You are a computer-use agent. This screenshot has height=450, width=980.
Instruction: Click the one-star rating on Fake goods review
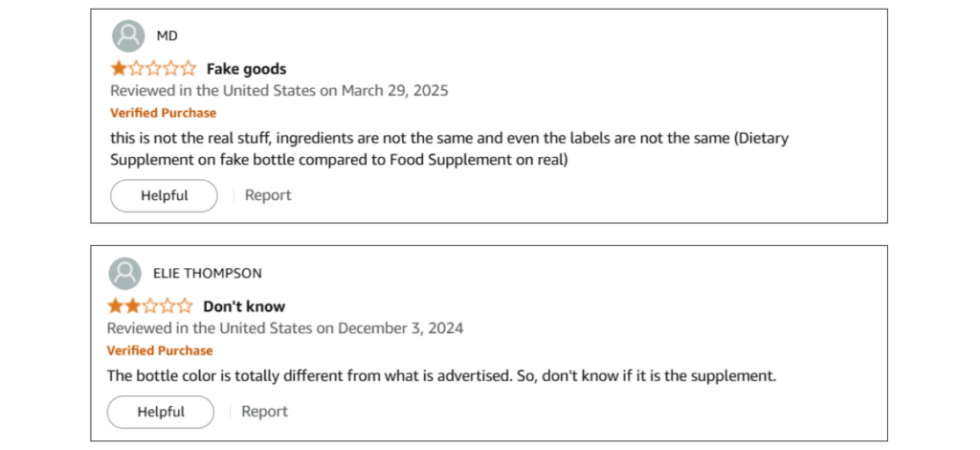tap(153, 68)
